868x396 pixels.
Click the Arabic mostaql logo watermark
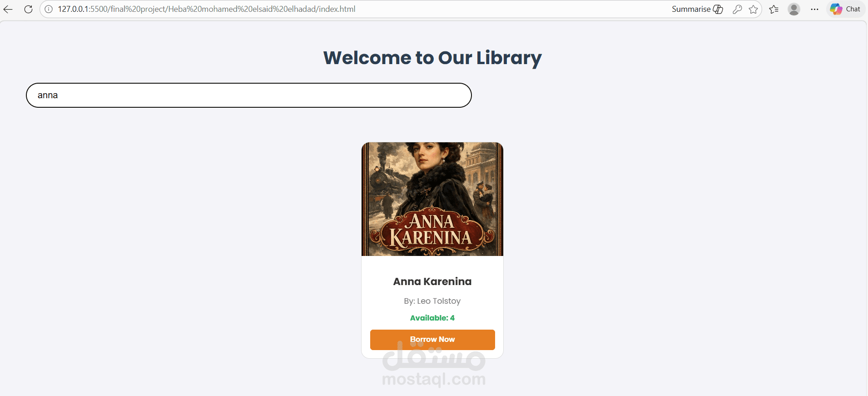[434, 356]
